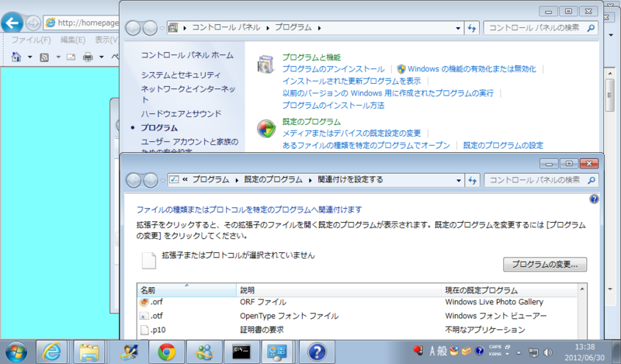The width and height of the screenshot is (621, 364).
Task: Forward button in Control Panel Programs window
Action: 150,28
